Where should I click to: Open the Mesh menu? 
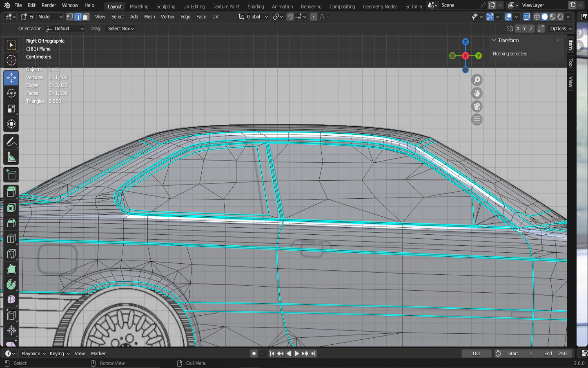149,17
